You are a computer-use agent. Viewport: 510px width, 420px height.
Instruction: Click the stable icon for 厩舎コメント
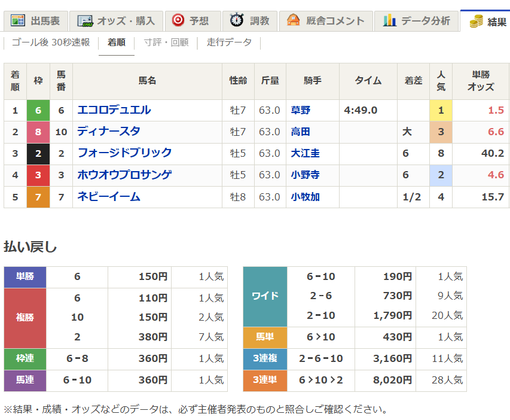pyautogui.click(x=293, y=20)
